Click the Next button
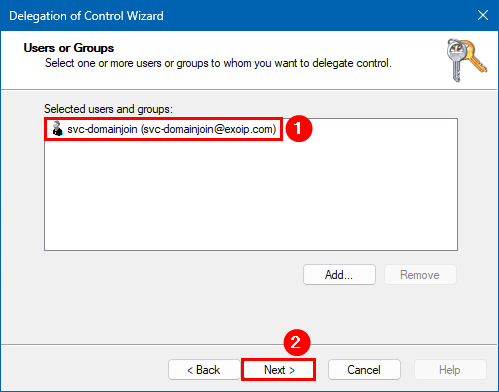 click(279, 370)
